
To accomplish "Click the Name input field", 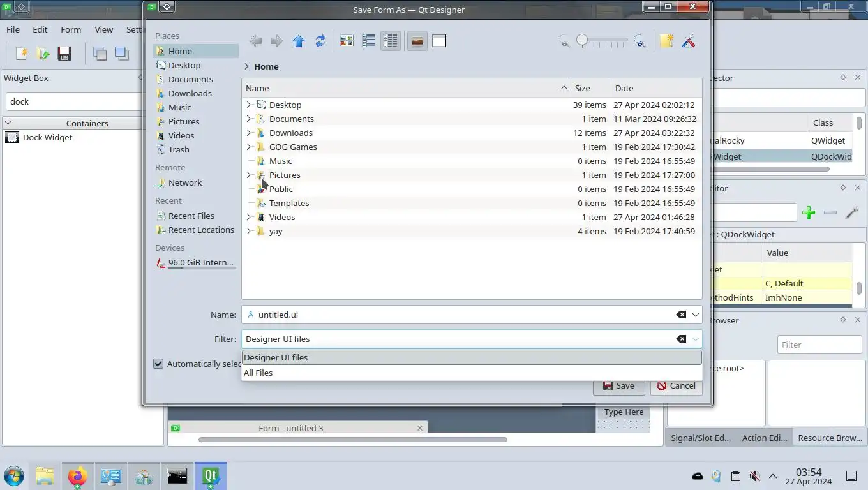I will pos(472,315).
